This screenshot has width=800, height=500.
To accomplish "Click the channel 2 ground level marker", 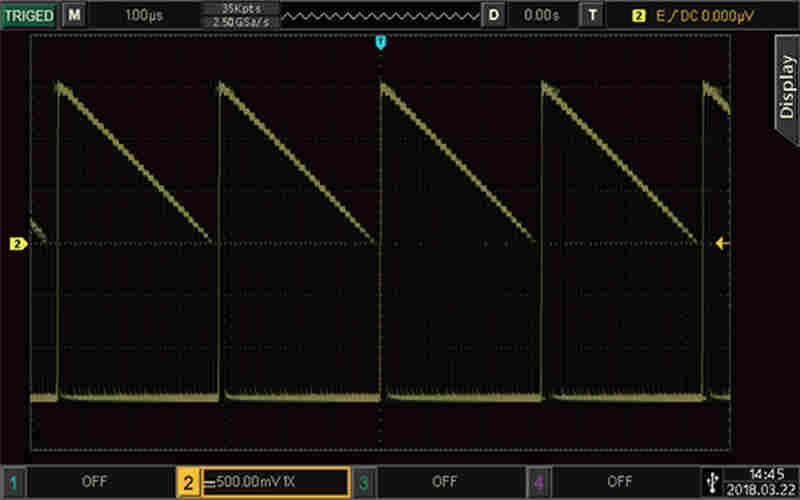I will [x=17, y=243].
